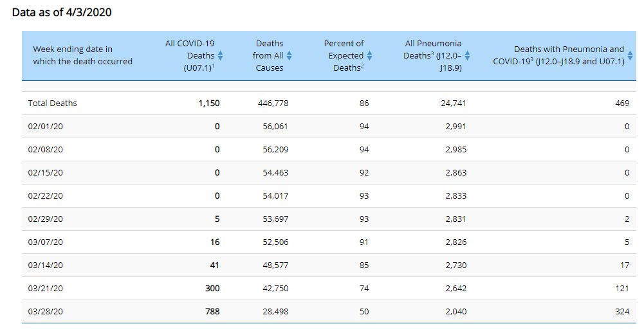Click pneumonia deaths value 2,991

(x=455, y=127)
